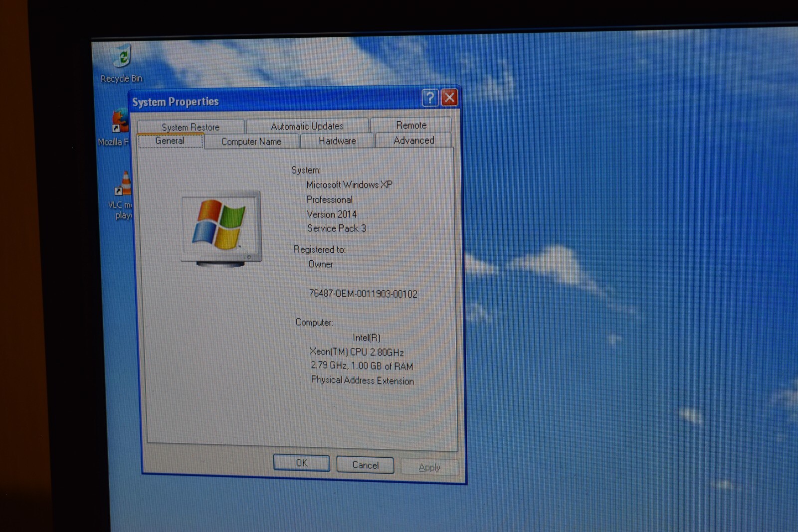Switch to the System Restore tab
798x532 pixels.
click(191, 127)
